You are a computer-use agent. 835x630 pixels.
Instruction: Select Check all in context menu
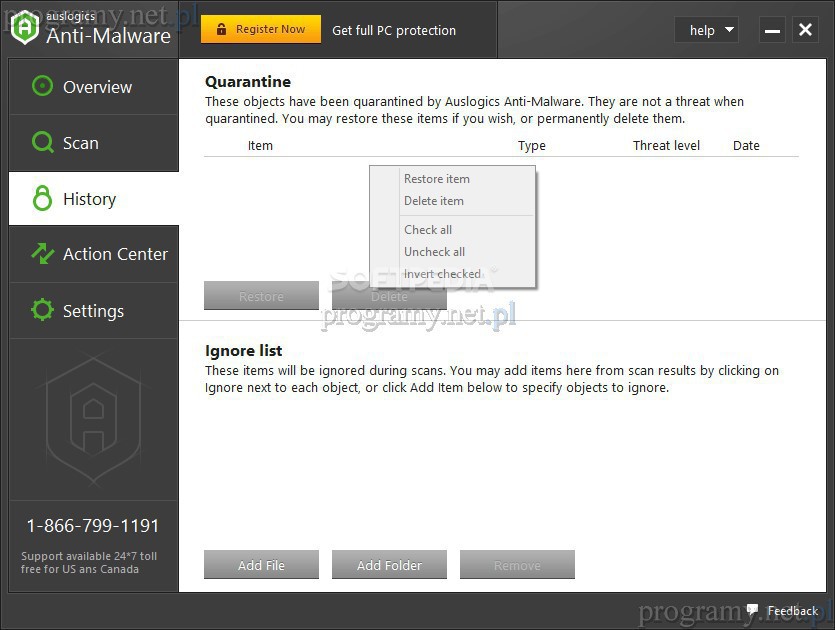pos(428,230)
